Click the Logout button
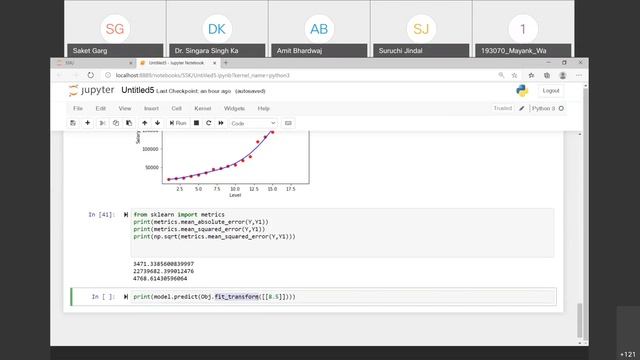This screenshot has height=360, width=640. click(x=551, y=91)
